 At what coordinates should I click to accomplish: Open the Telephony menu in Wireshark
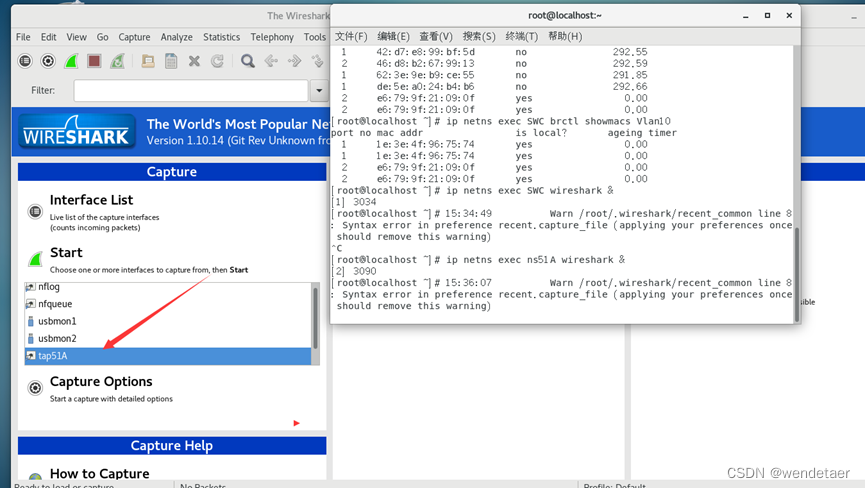pyautogui.click(x=272, y=37)
